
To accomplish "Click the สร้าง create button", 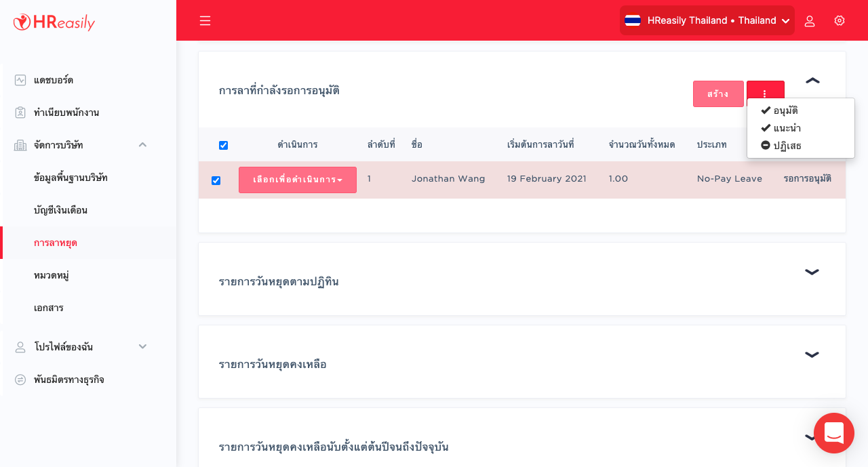I will tap(718, 94).
